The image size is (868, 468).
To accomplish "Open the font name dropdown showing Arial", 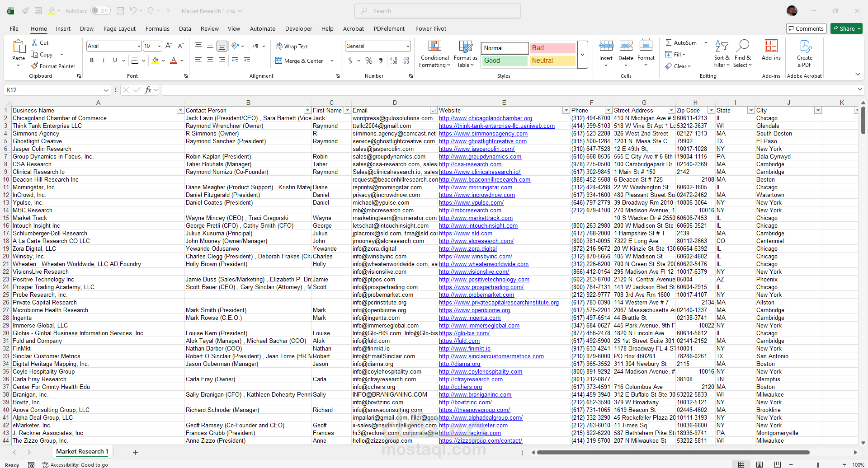I will tap(139, 46).
